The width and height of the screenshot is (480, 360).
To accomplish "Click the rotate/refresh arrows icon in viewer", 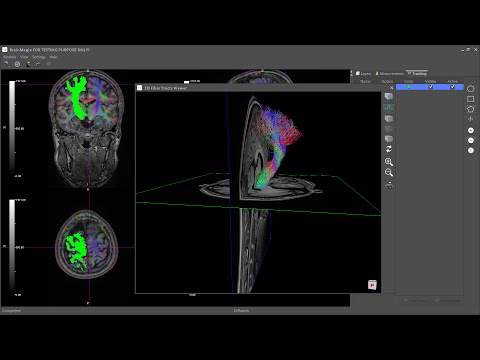I will point(389,149).
